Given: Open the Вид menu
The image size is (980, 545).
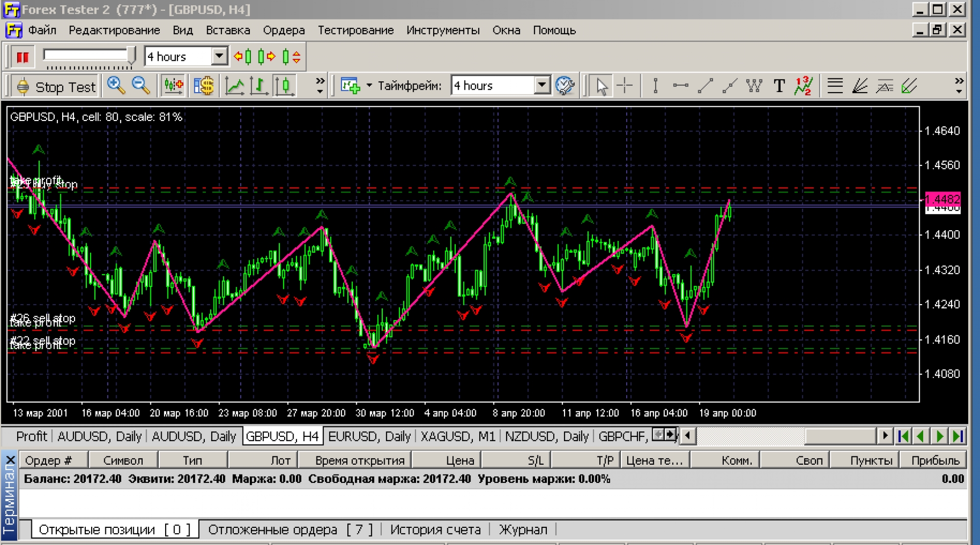Looking at the screenshot, I should pos(183,30).
